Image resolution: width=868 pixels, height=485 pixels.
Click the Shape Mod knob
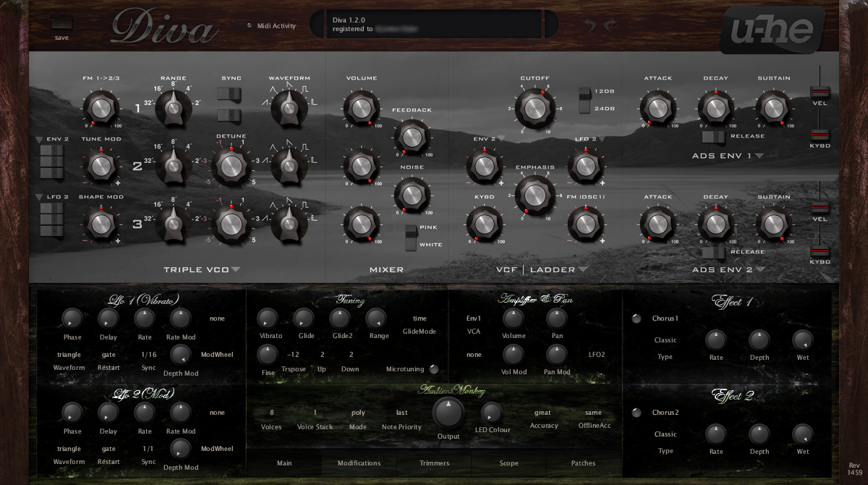click(x=101, y=224)
